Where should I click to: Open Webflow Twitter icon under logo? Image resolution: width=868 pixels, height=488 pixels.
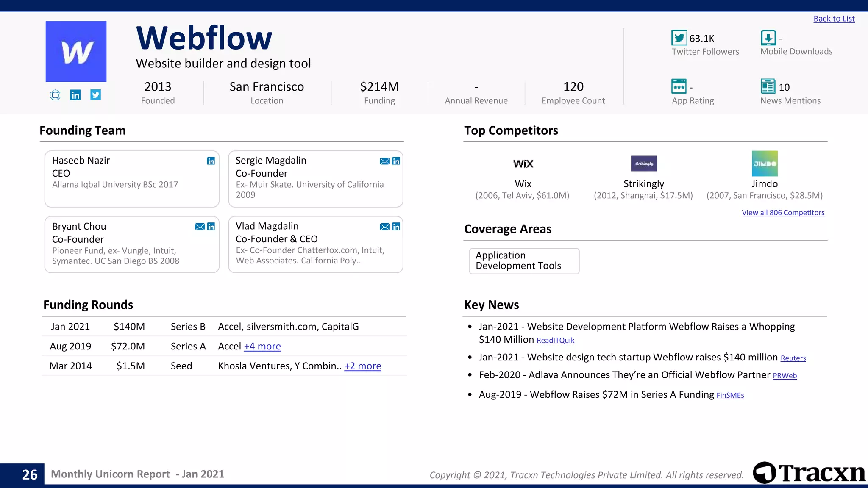pyautogui.click(x=96, y=95)
